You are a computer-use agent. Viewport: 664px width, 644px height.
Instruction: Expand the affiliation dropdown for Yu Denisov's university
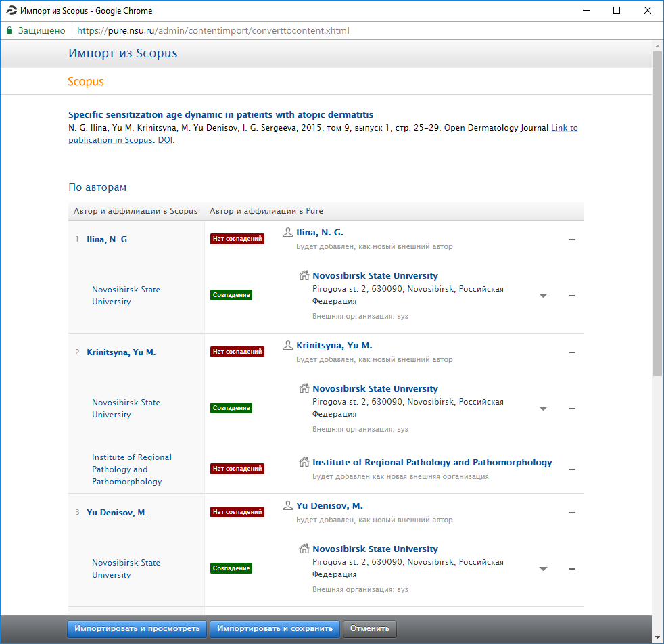coord(544,569)
